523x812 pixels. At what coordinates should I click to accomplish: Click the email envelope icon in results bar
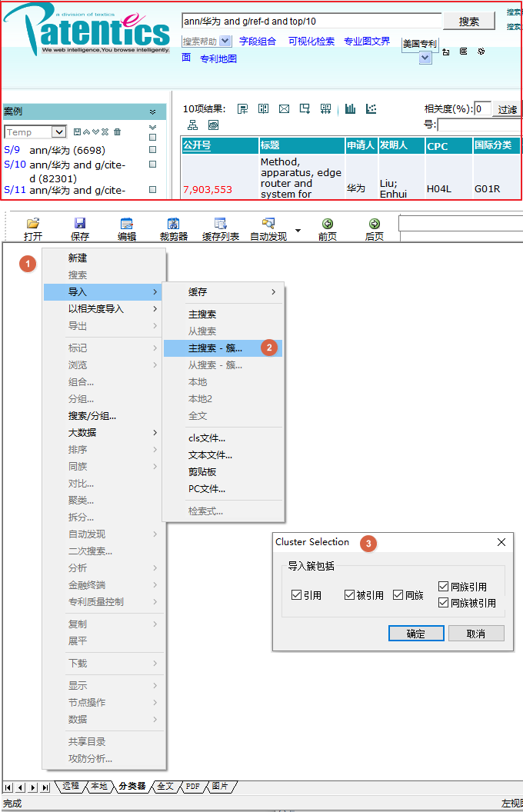(x=284, y=109)
